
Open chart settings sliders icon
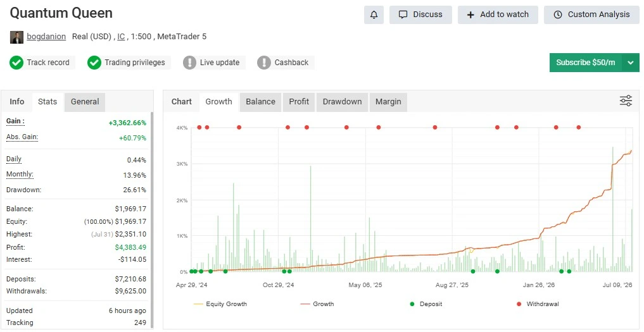(x=626, y=101)
